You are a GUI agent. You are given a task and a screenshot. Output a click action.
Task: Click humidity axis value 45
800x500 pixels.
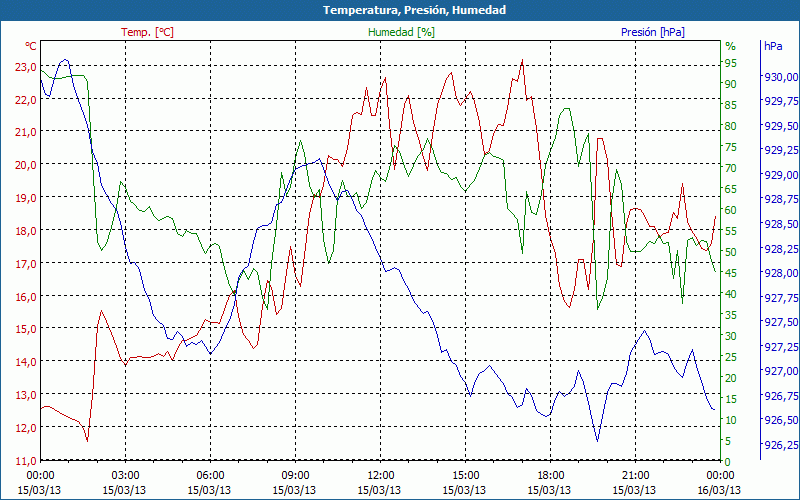click(731, 273)
